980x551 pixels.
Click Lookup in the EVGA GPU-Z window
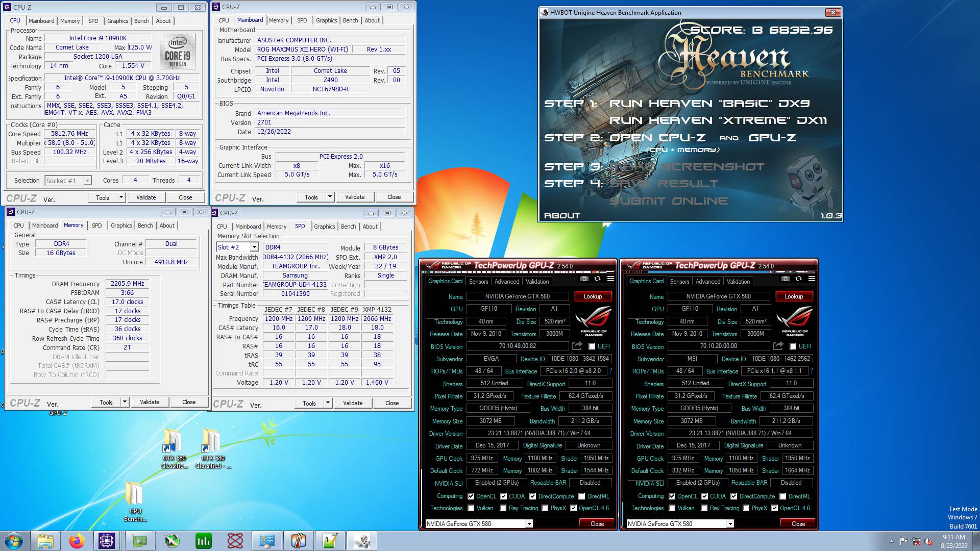[x=593, y=296]
